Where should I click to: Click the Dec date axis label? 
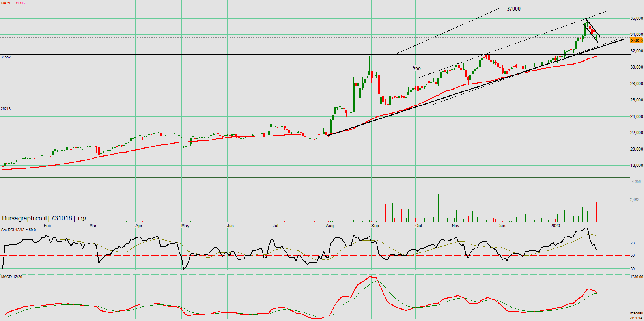501,226
